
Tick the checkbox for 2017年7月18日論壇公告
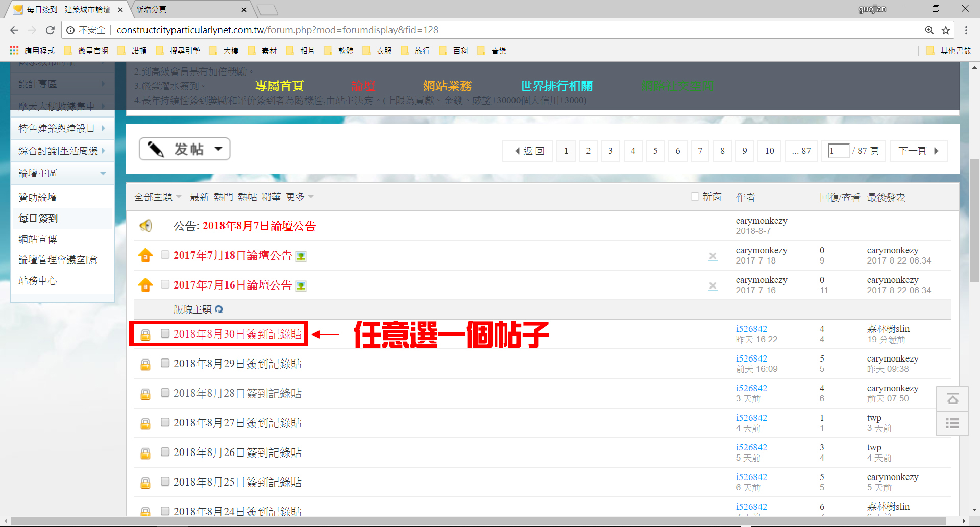point(165,255)
